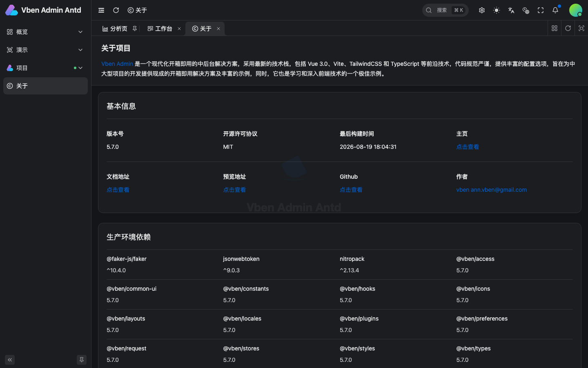
Task: Click the @vben/access dependency name
Action: [475, 259]
